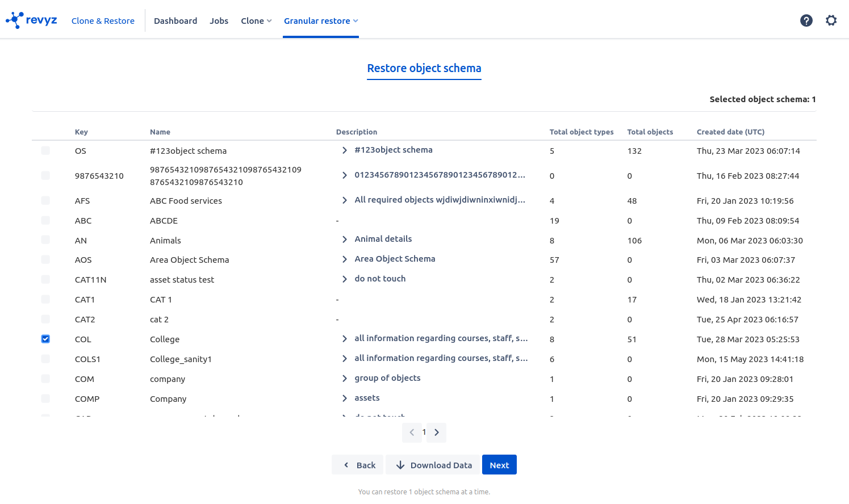Expand description chevron for Animals row
849x504 pixels.
344,240
